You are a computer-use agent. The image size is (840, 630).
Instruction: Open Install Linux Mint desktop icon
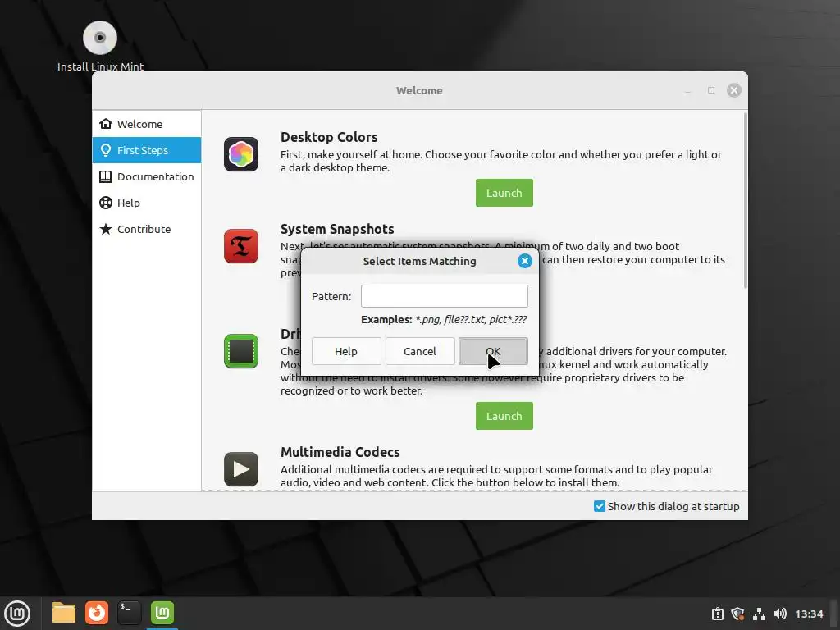click(100, 46)
